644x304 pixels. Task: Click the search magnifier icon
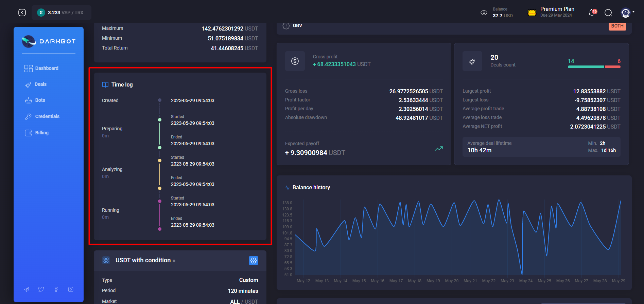[608, 13]
